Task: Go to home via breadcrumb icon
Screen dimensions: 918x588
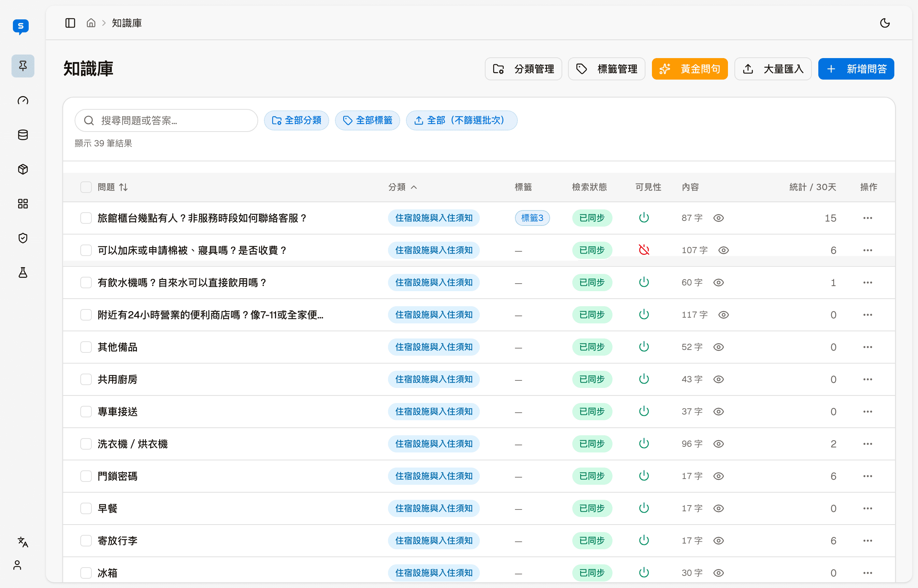Action: click(x=91, y=23)
